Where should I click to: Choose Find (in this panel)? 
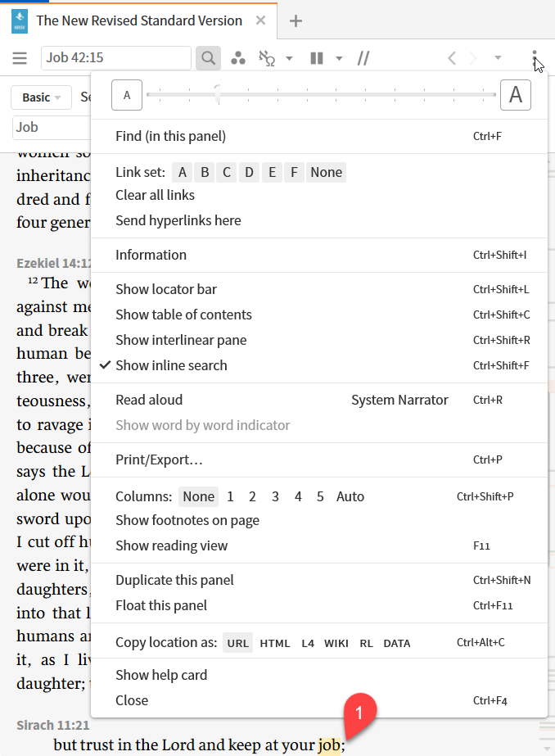(319, 137)
